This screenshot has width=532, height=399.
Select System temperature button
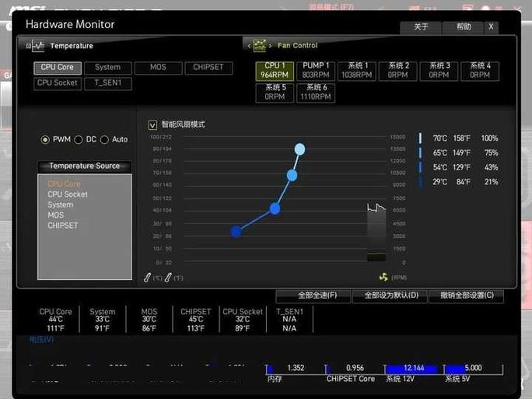[108, 68]
